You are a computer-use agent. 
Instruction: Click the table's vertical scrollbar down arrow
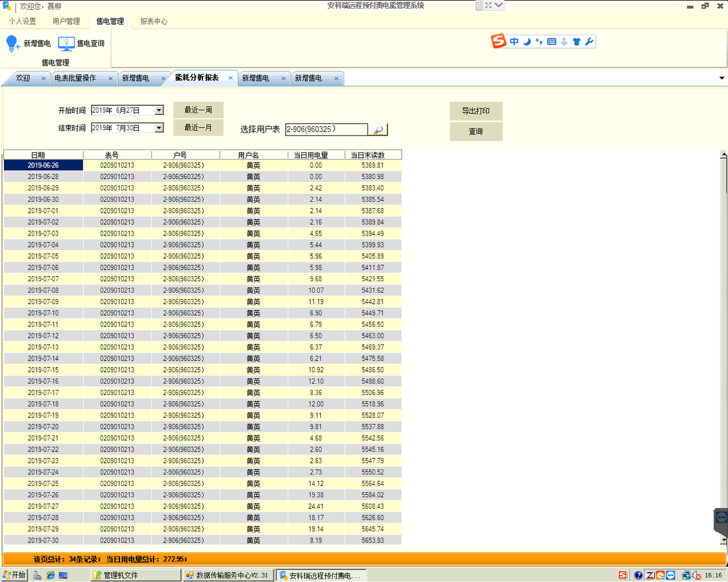[723, 539]
